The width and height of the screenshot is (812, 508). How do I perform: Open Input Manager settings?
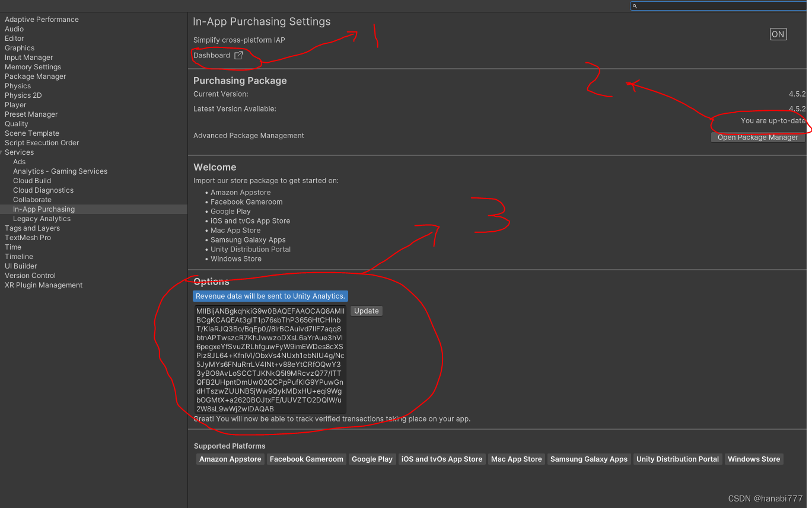29,57
